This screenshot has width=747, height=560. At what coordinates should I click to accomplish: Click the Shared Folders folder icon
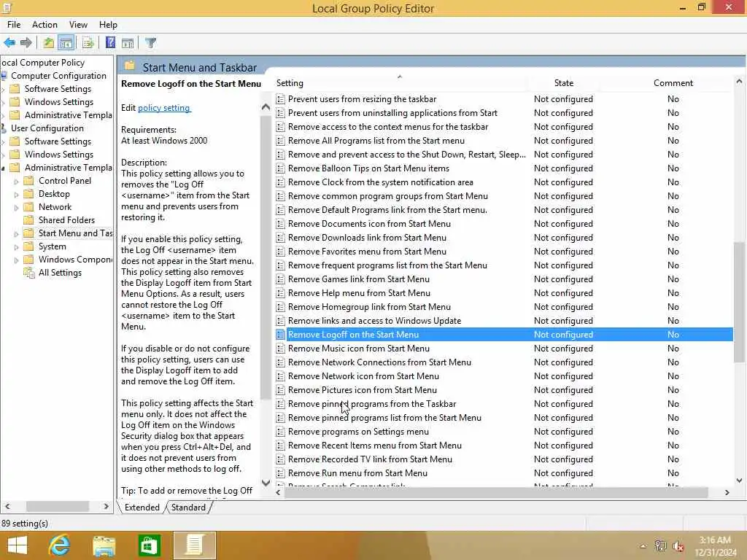(x=29, y=220)
